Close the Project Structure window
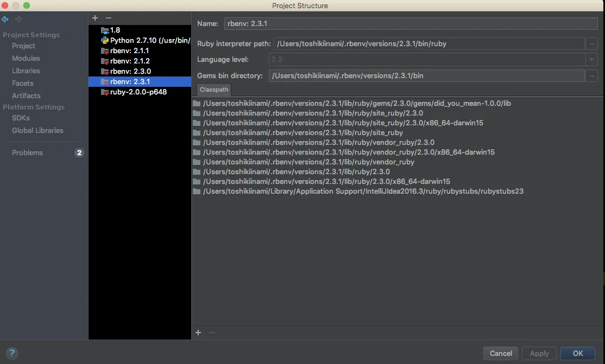This screenshot has width=605, height=364. 5,5
